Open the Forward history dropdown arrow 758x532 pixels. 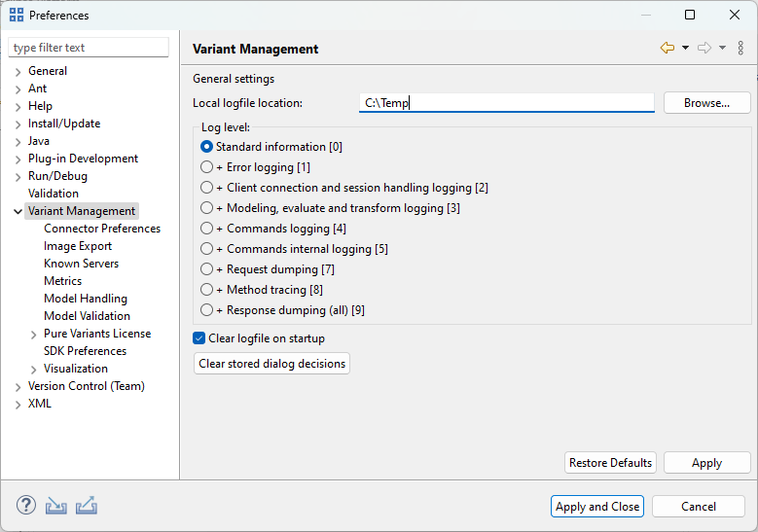722,48
